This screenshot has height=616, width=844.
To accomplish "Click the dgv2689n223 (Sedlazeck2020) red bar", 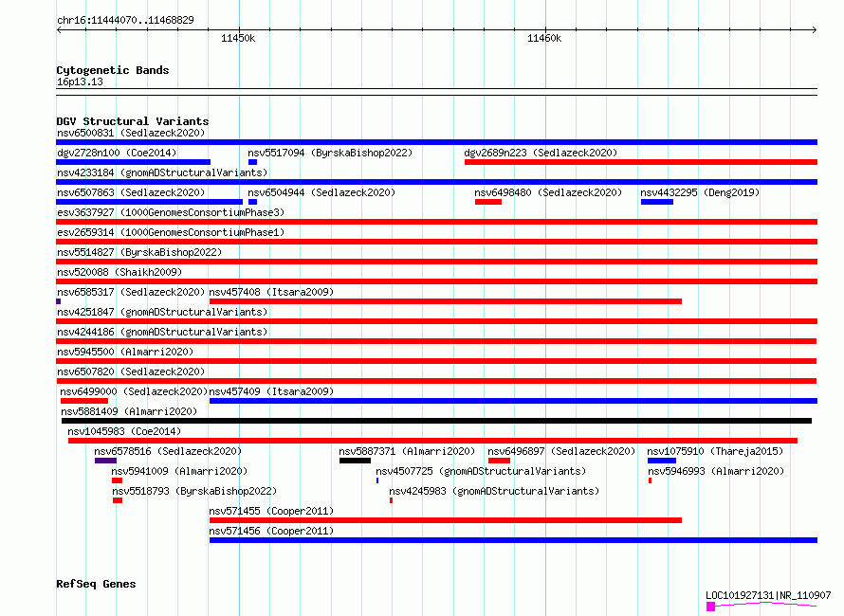I will click(640, 162).
